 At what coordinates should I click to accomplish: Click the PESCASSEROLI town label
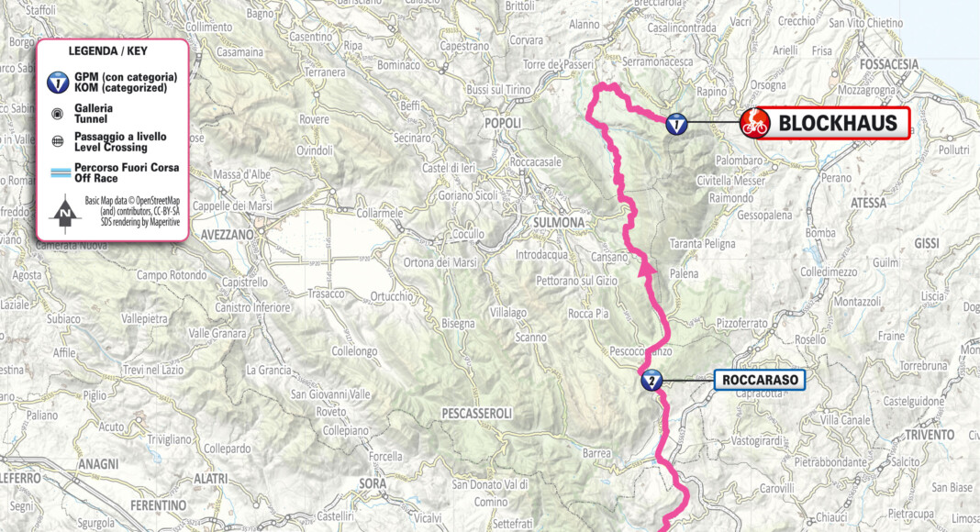tap(476, 414)
